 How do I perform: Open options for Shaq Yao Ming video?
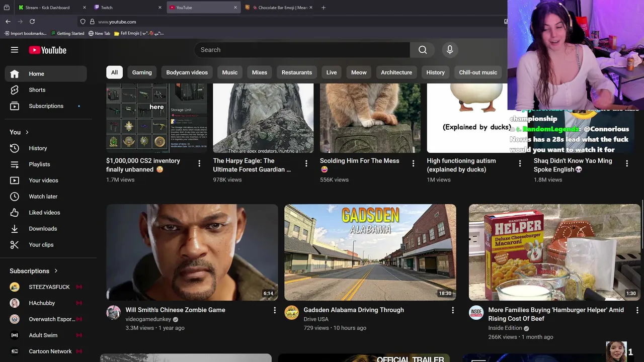[627, 163]
